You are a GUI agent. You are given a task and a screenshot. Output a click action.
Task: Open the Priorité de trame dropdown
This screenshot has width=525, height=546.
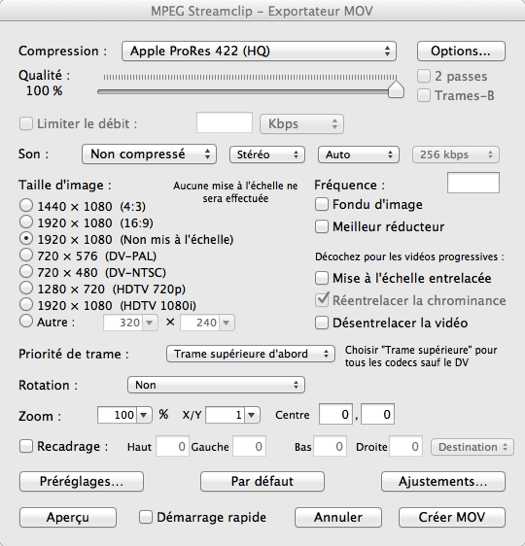tap(251, 354)
